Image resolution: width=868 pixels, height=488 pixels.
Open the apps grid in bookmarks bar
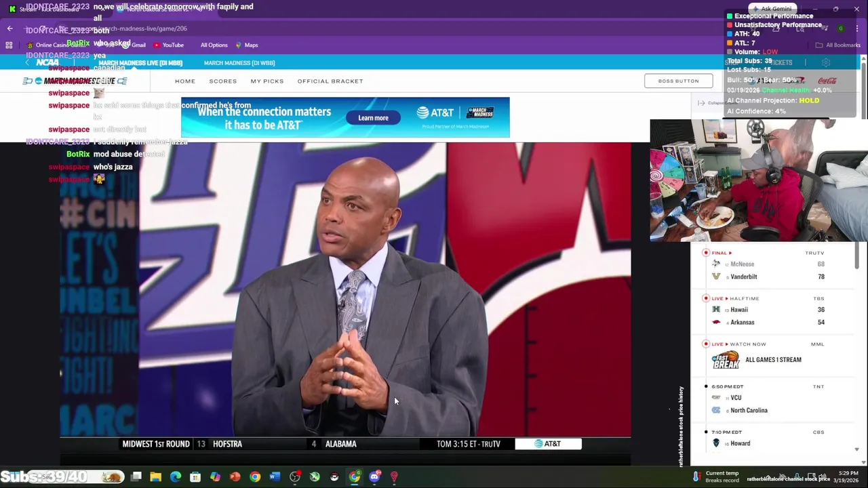pos(9,45)
